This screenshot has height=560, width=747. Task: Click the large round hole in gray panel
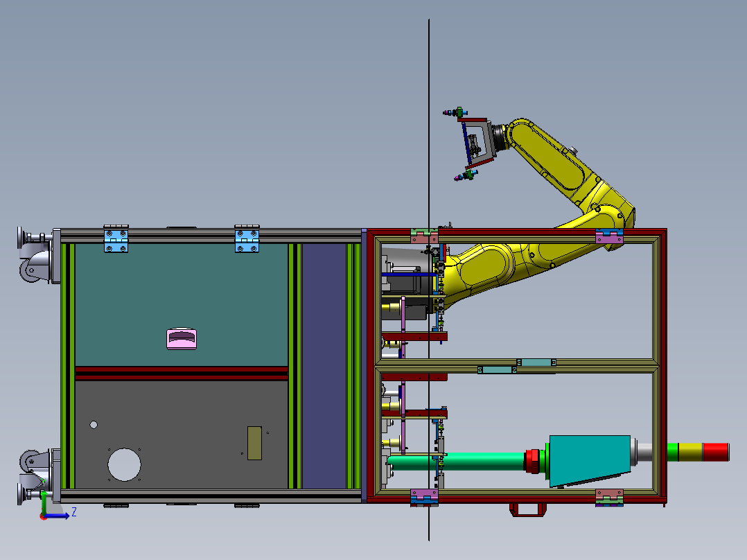[x=124, y=464]
